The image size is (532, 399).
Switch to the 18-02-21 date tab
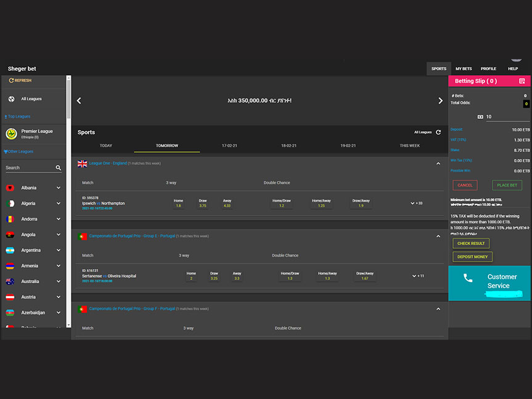[x=289, y=146]
